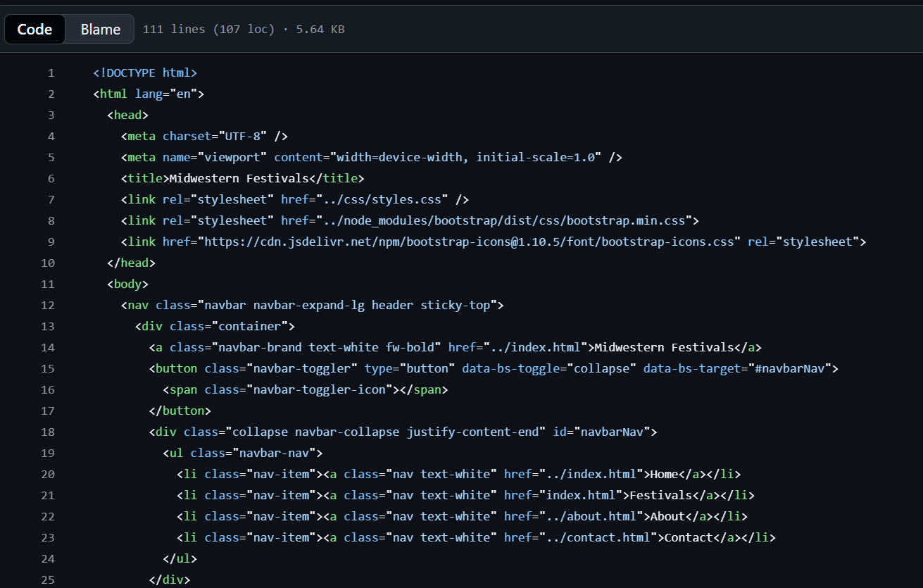Click the navbar-toggler-icon span line

coord(306,389)
